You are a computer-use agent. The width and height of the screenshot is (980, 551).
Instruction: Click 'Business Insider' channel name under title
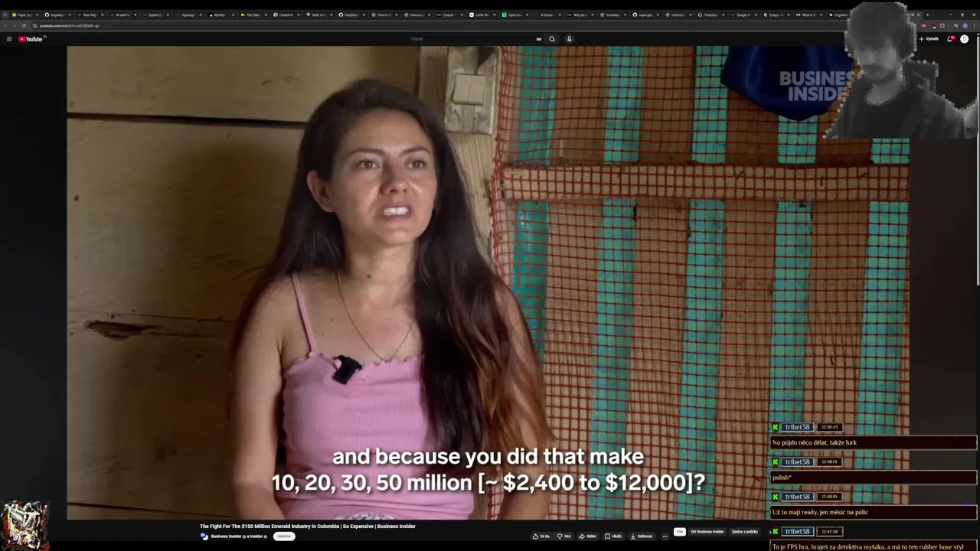coord(226,536)
